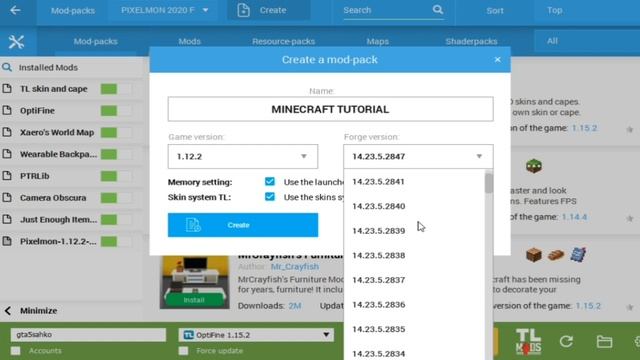Image resolution: width=640 pixels, height=360 pixels.
Task: Click file icon next to Pixelmon-1.12.2
Action: point(7,241)
